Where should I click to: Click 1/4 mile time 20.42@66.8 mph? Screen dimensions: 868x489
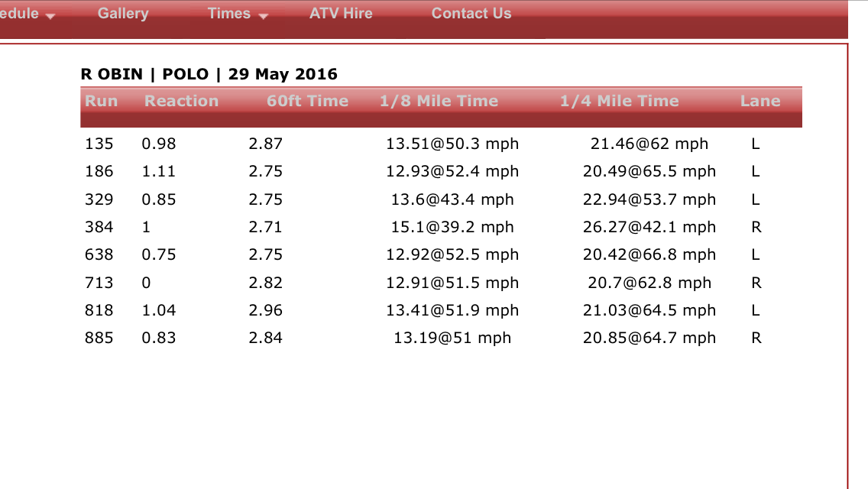(x=649, y=254)
